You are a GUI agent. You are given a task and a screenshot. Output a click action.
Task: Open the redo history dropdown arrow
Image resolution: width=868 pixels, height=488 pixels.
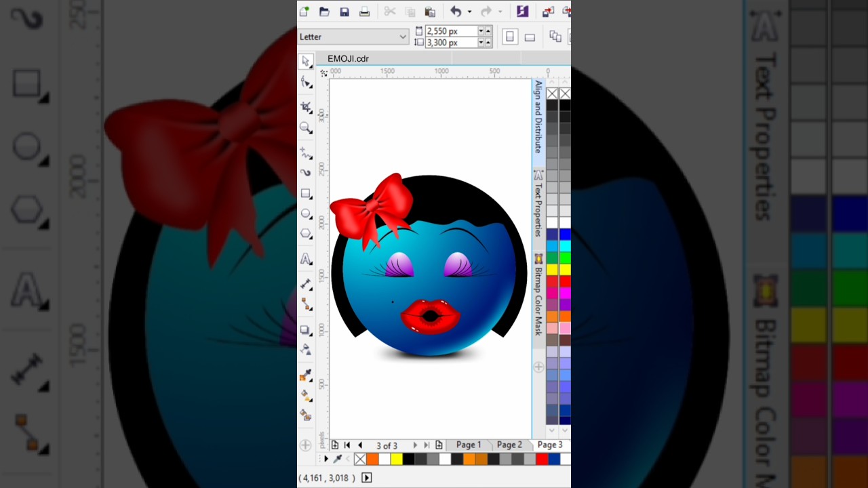coord(500,12)
